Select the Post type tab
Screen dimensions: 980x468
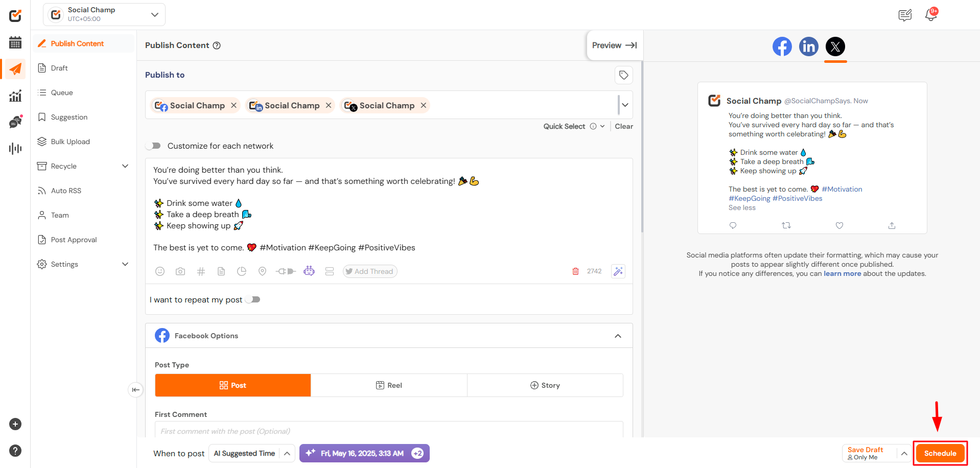[x=233, y=385]
